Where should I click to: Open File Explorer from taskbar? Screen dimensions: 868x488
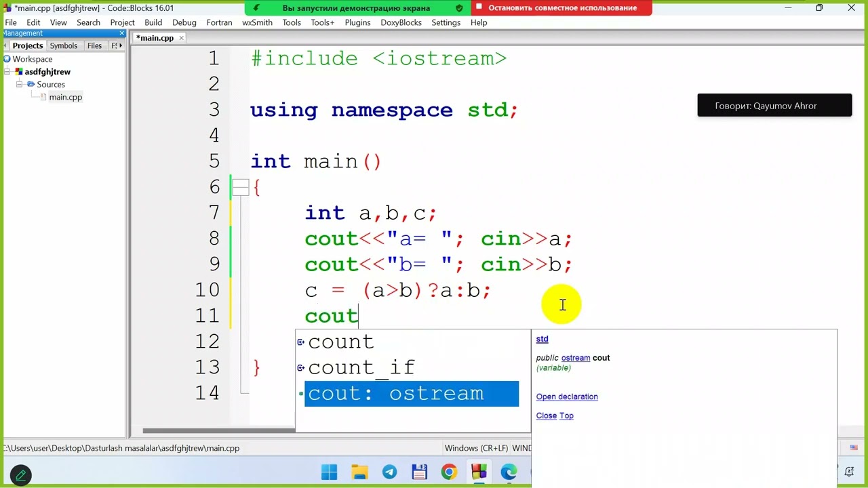[x=359, y=472]
